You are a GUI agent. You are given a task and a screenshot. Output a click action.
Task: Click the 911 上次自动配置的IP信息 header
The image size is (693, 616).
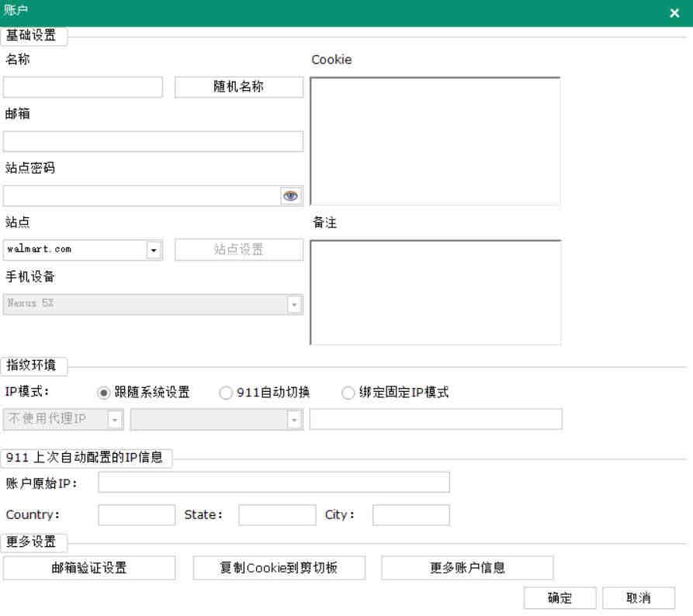point(85,458)
